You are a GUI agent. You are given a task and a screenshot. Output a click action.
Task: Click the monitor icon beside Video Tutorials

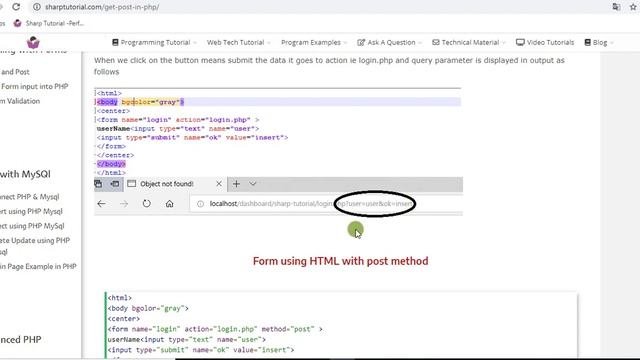[x=520, y=42]
